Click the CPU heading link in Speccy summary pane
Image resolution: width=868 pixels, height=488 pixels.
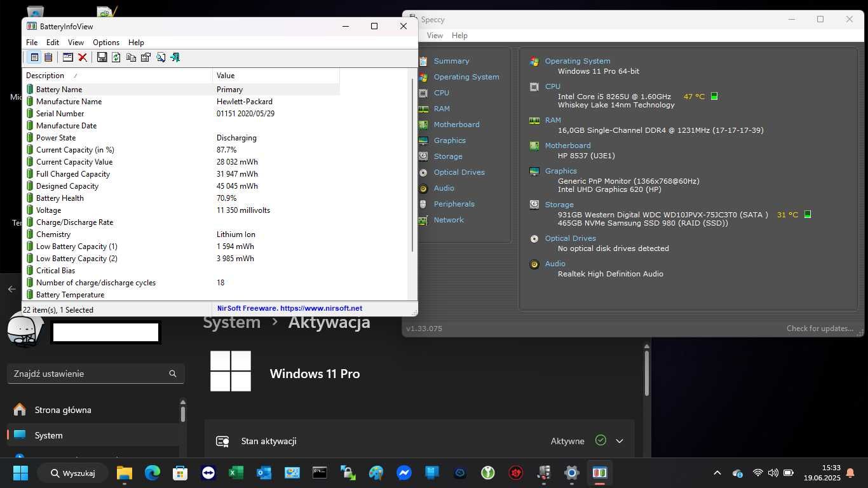pyautogui.click(x=552, y=86)
